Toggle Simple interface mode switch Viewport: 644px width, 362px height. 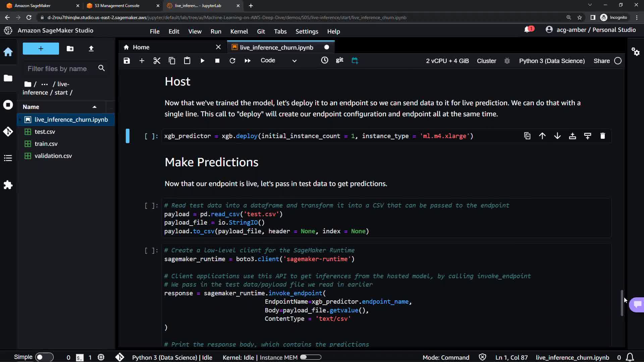coord(44,357)
